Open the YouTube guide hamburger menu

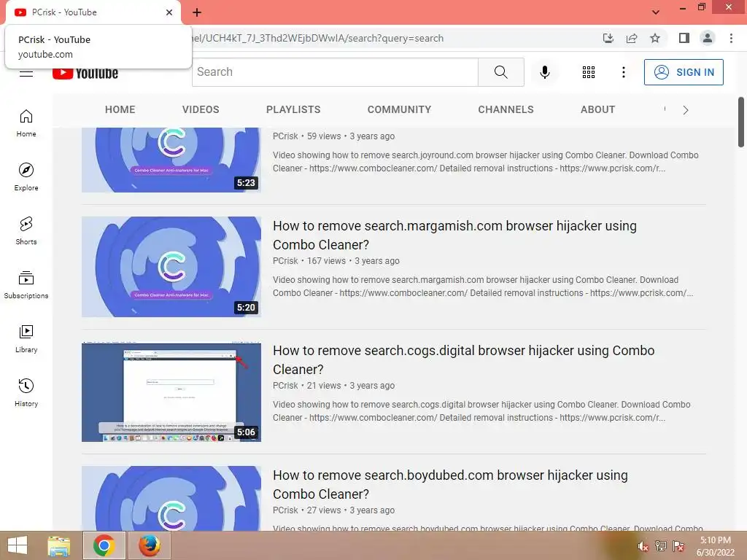coord(26,74)
